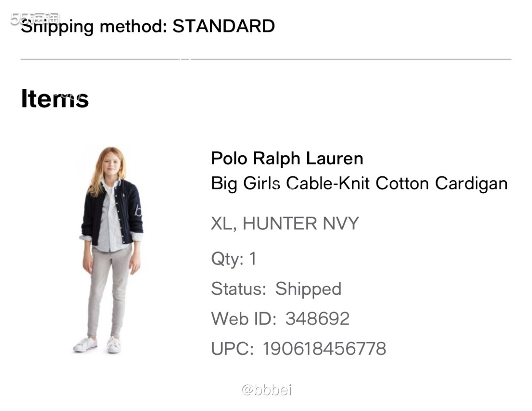Click the Polo Ralph Lauren brand name
Screen dimensions: 532x411
(287, 158)
